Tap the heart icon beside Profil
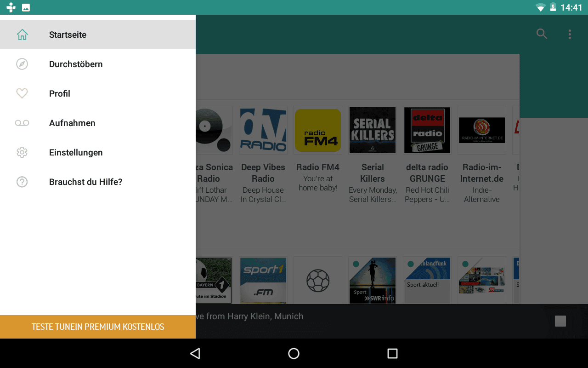The width and height of the screenshot is (588, 368). (22, 93)
